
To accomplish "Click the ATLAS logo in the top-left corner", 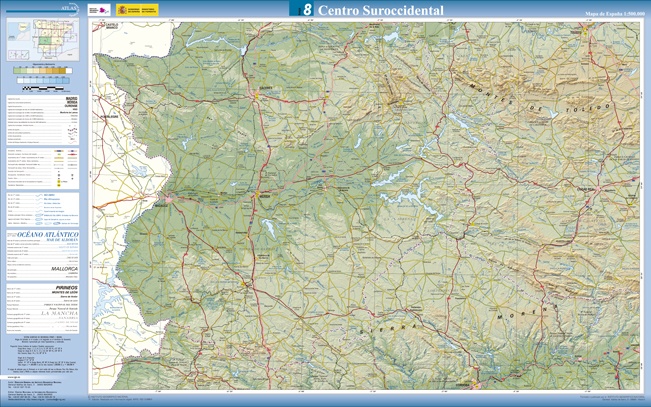I will point(67,7).
